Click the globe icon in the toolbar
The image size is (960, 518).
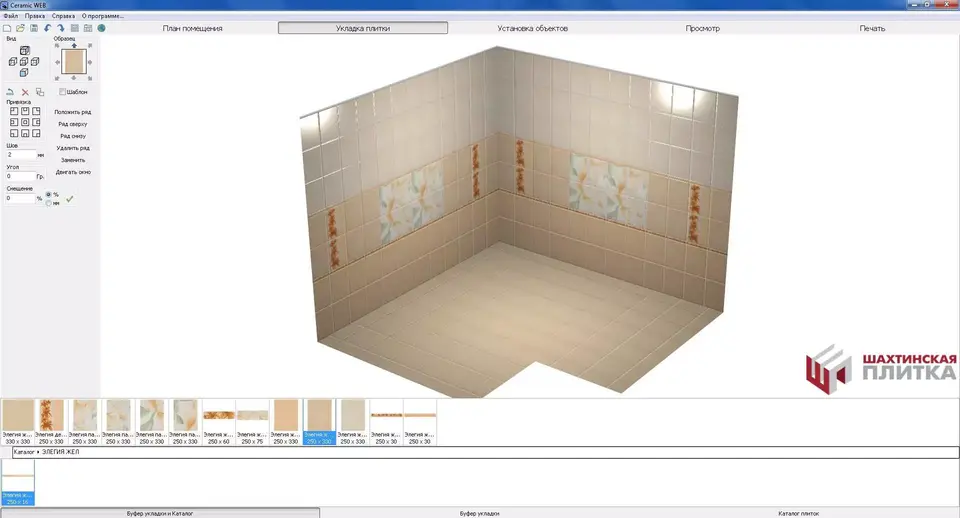click(102, 28)
